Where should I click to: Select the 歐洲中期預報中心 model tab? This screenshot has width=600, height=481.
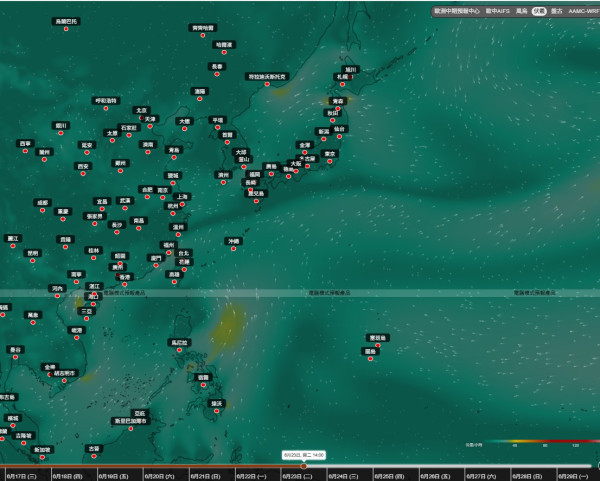point(457,11)
